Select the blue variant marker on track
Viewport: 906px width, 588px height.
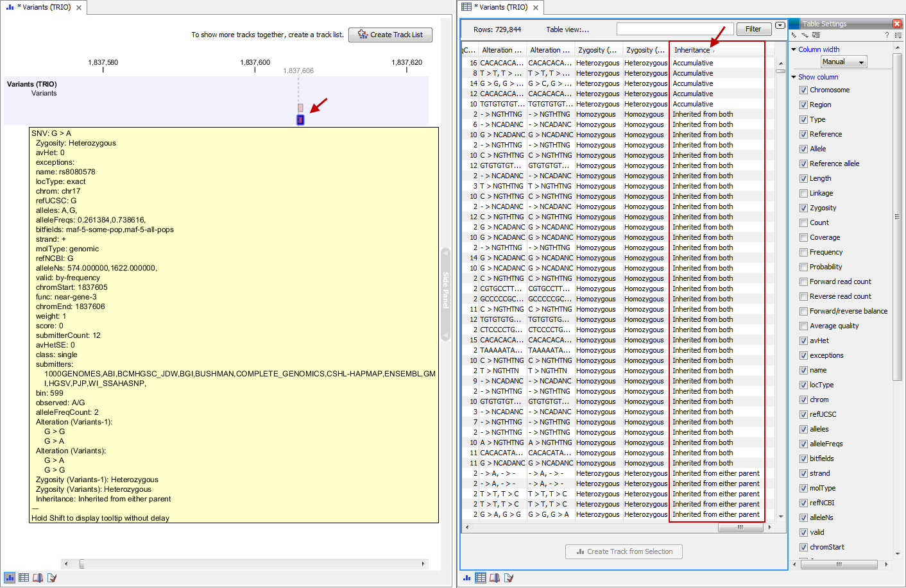300,120
